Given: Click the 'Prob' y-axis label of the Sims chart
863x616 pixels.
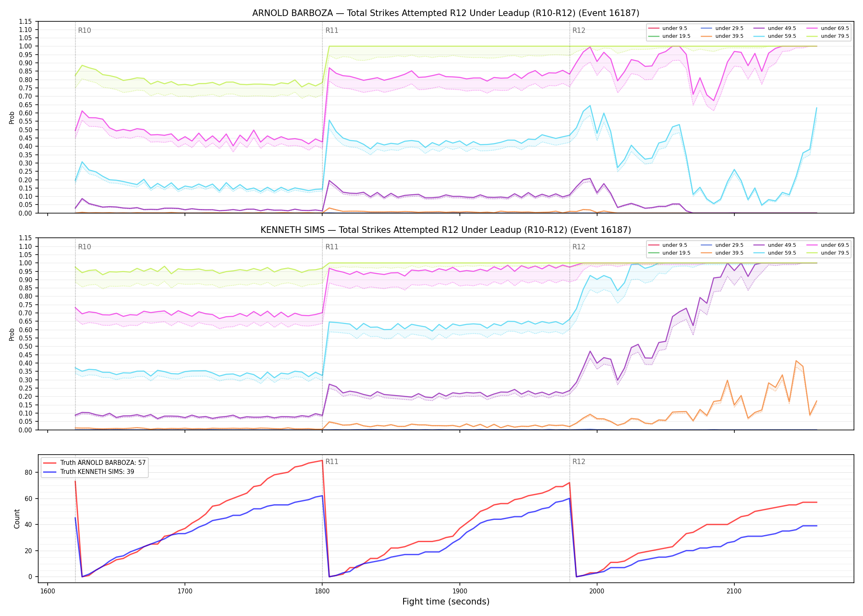Looking at the screenshot, I should point(12,334).
